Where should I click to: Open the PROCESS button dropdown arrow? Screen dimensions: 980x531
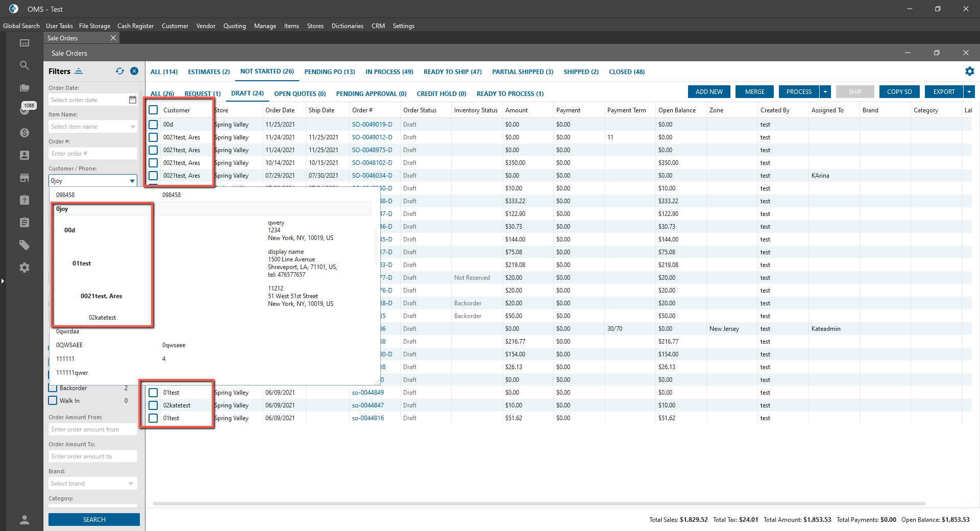click(x=825, y=92)
